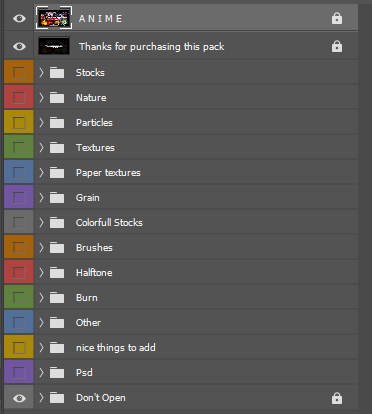Expand the Textures group chevron
372x414 pixels.
coord(41,147)
